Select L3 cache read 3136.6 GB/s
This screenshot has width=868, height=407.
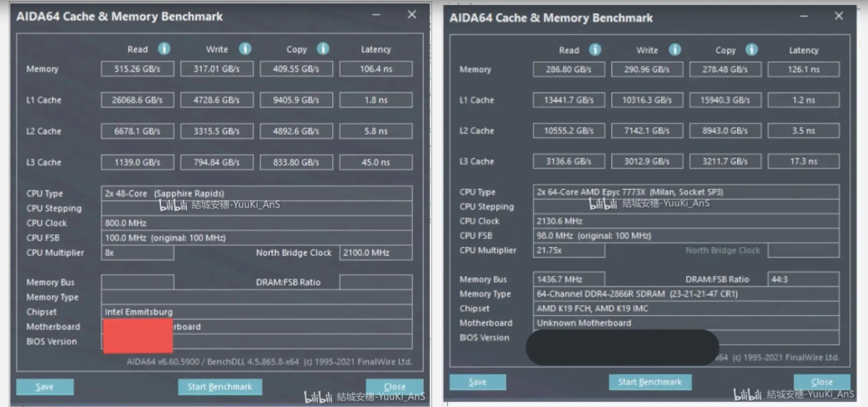pos(569,161)
